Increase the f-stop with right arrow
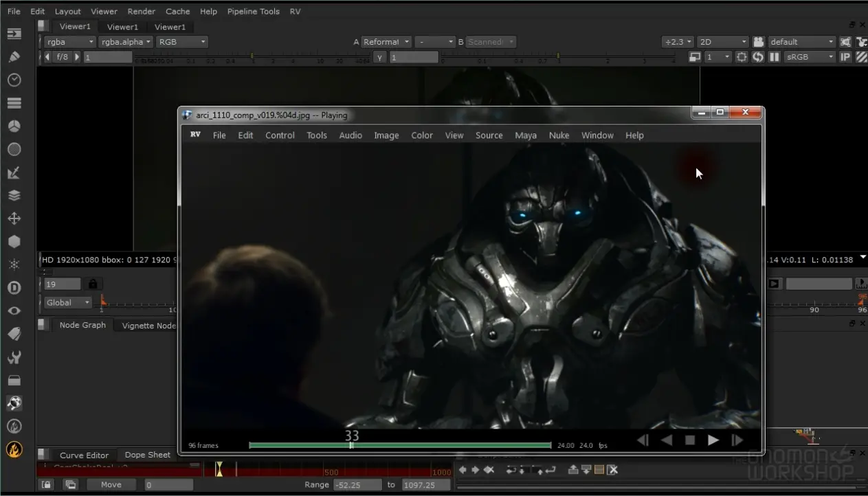 pos(76,57)
